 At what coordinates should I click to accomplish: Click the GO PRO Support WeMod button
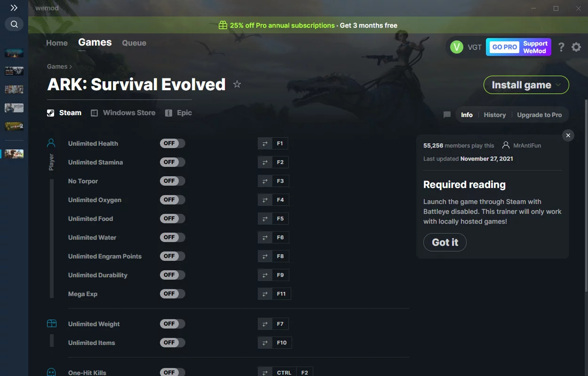pyautogui.click(x=518, y=47)
